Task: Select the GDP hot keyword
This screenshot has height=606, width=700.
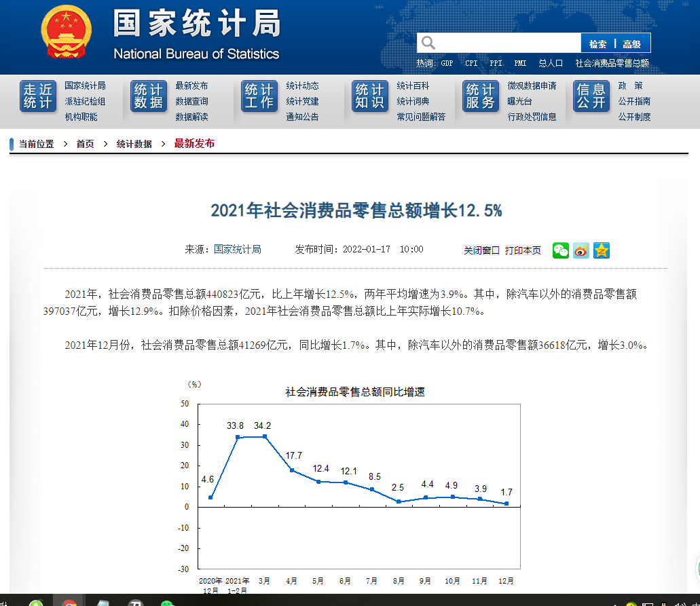Action: (447, 63)
